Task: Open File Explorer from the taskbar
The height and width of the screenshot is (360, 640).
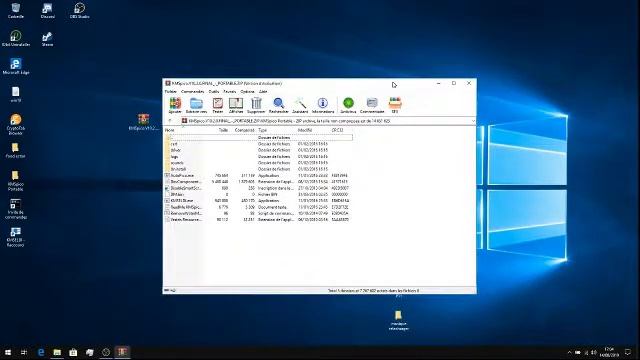Action: (x=57, y=352)
